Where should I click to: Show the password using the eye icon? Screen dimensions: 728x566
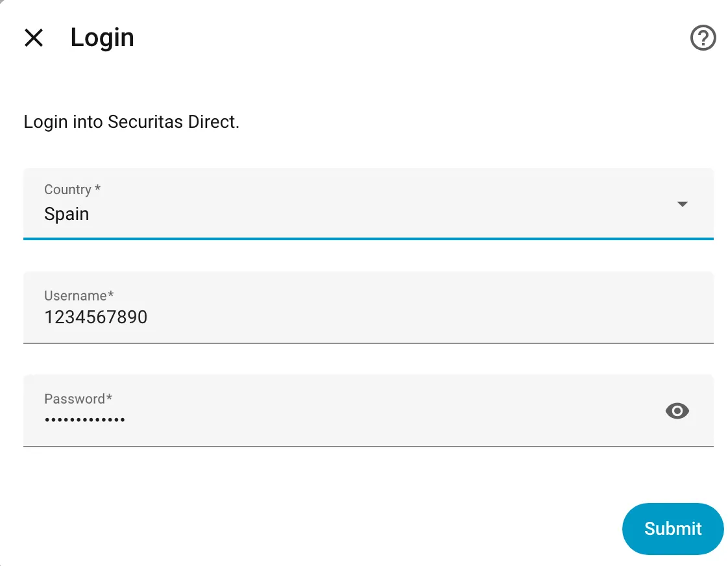[x=677, y=411]
